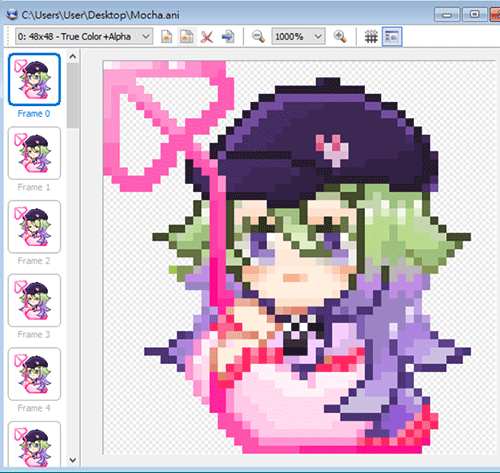Click the zoom out magnifier icon
The image size is (500, 473).
pyautogui.click(x=258, y=37)
